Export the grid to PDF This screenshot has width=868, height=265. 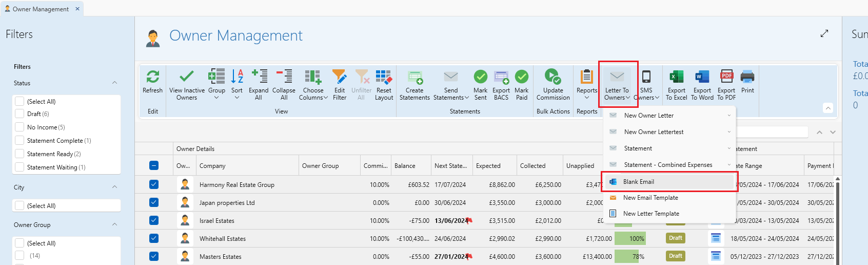coord(726,85)
